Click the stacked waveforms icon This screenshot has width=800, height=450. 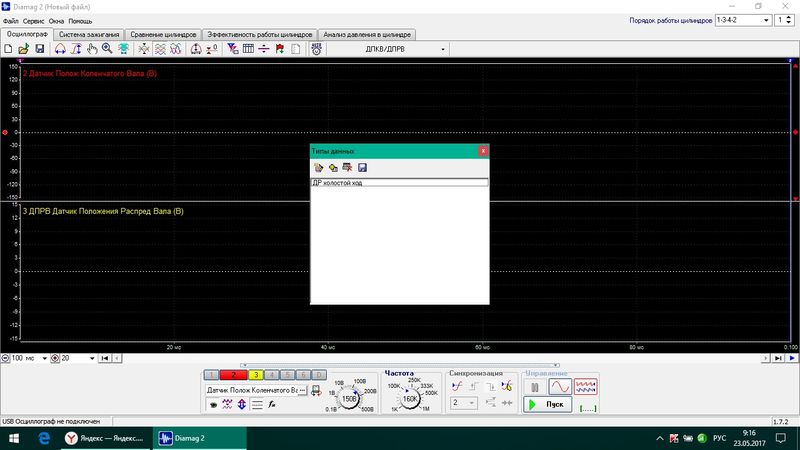pyautogui.click(x=160, y=49)
